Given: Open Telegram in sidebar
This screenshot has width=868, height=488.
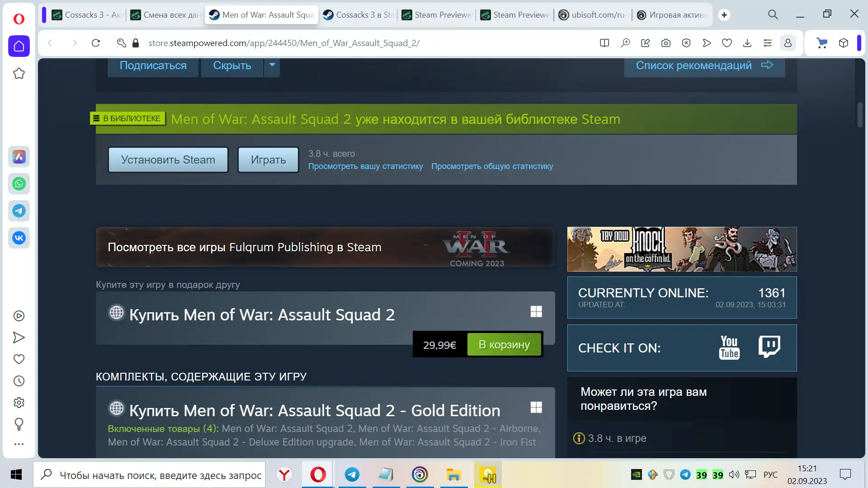Looking at the screenshot, I should tap(19, 211).
